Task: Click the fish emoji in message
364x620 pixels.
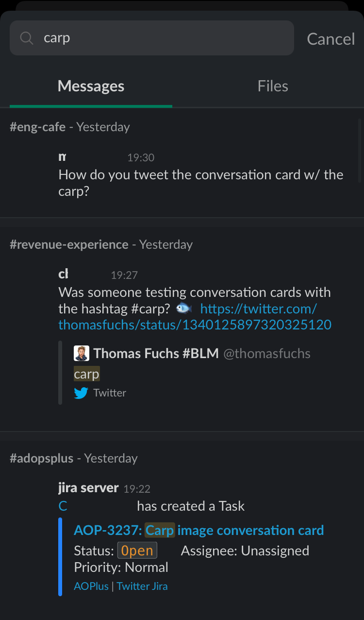Action: (184, 308)
